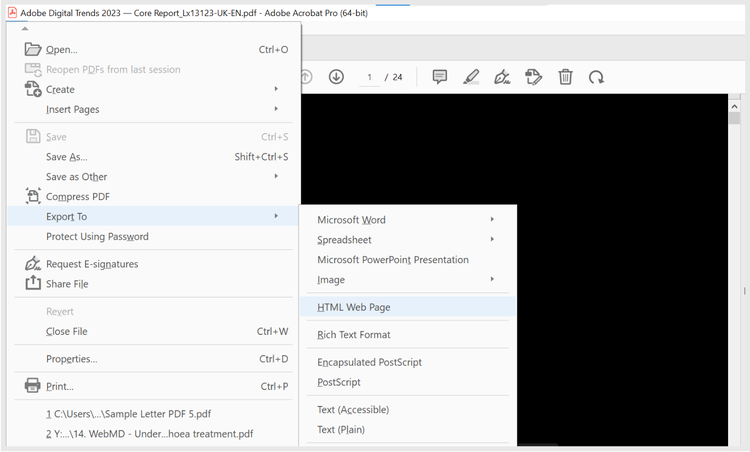Expand the Microsoft Word submenu arrow
This screenshot has height=452, width=750.
(492, 220)
